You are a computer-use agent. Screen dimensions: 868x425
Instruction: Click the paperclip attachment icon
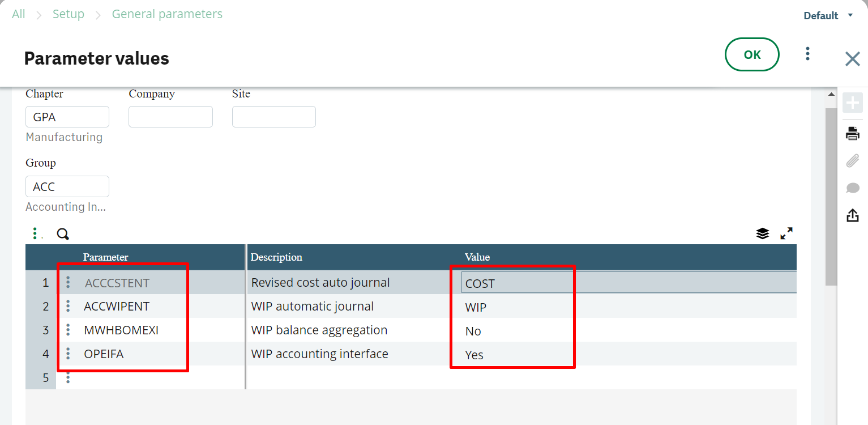[852, 161]
